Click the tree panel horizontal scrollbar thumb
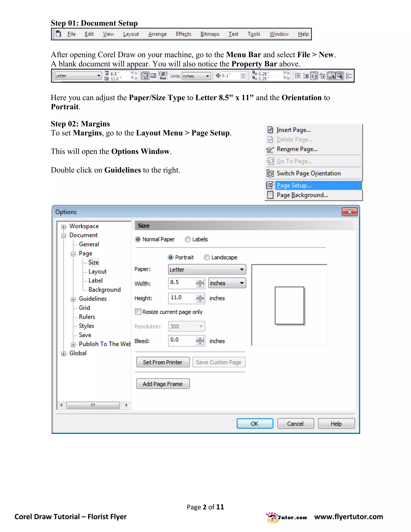 93,405
